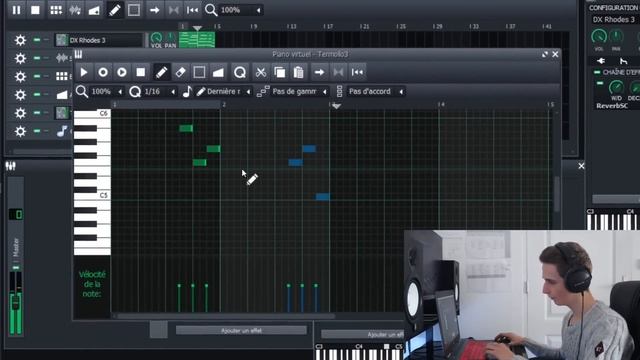
Task: Stop song playback in main toolbar
Action: (x=36, y=10)
